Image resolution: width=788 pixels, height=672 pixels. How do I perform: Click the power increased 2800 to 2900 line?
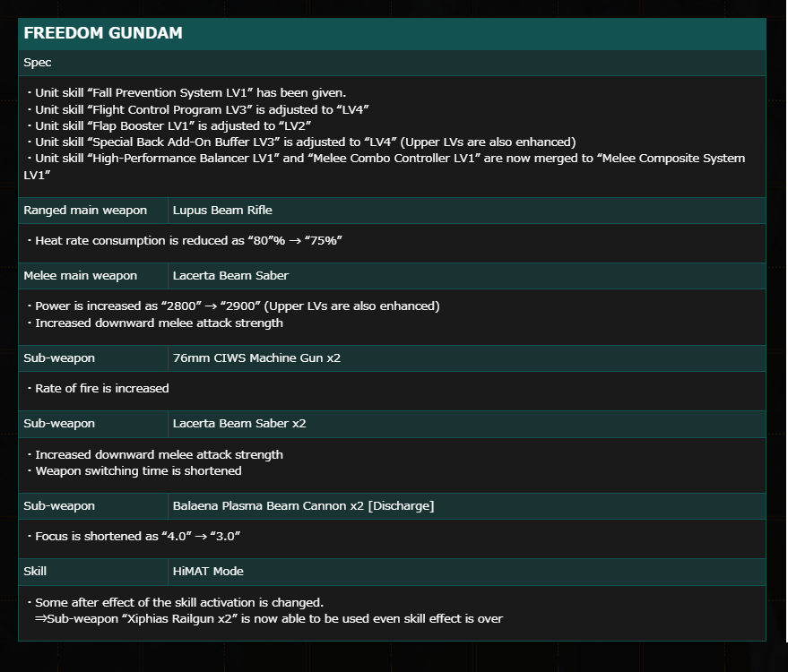233,306
